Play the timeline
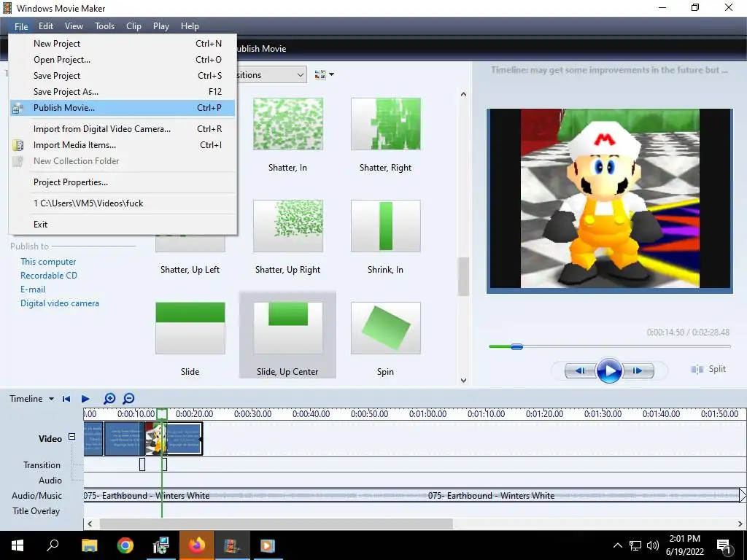 coord(85,399)
